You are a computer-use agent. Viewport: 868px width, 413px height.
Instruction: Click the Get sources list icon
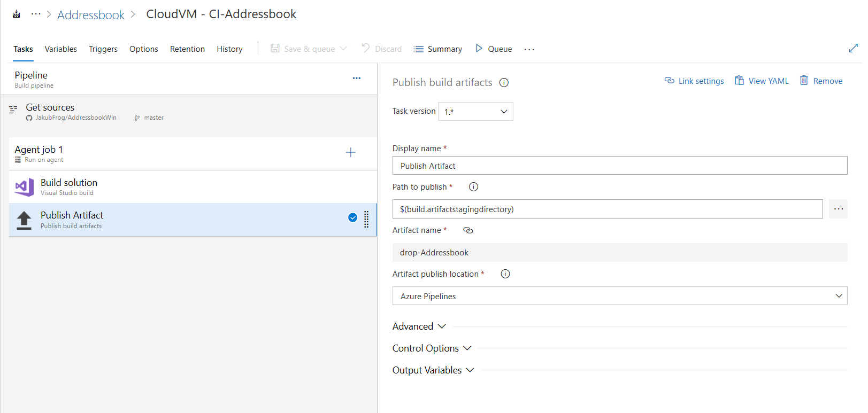(13, 110)
